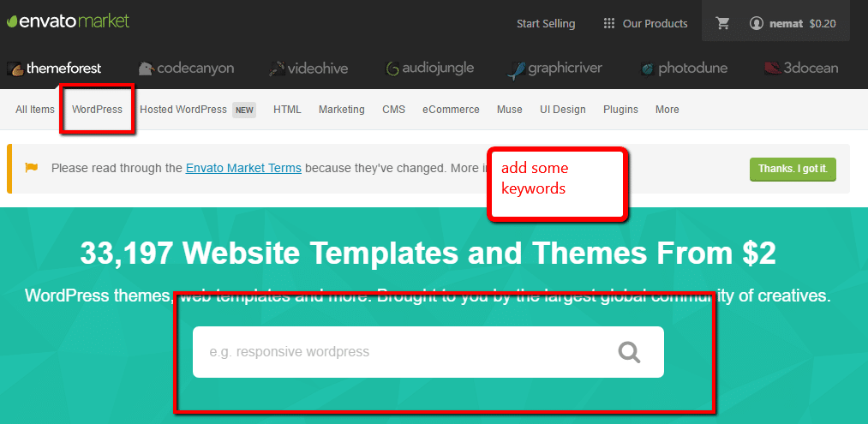Viewport: 868px width, 424px height.
Task: Open the Muse category menu
Action: pos(509,110)
